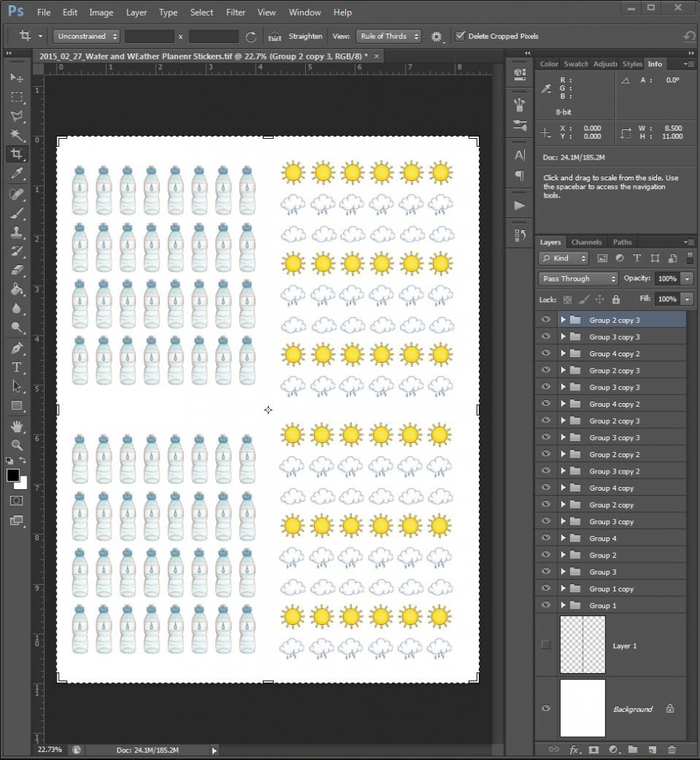Image resolution: width=700 pixels, height=760 pixels.
Task: Switch to the Channels tab
Action: click(x=586, y=242)
